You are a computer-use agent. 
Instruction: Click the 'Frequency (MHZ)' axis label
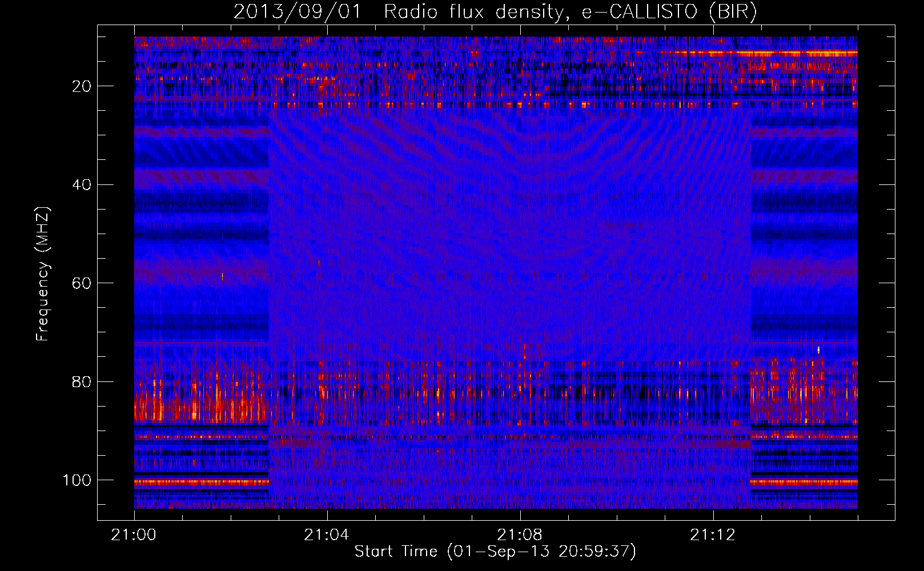coord(43,274)
